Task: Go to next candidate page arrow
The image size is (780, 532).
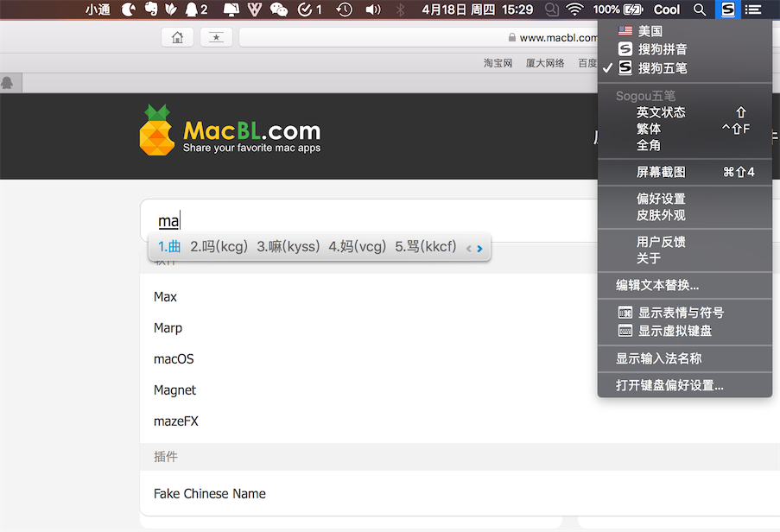Action: [x=479, y=249]
